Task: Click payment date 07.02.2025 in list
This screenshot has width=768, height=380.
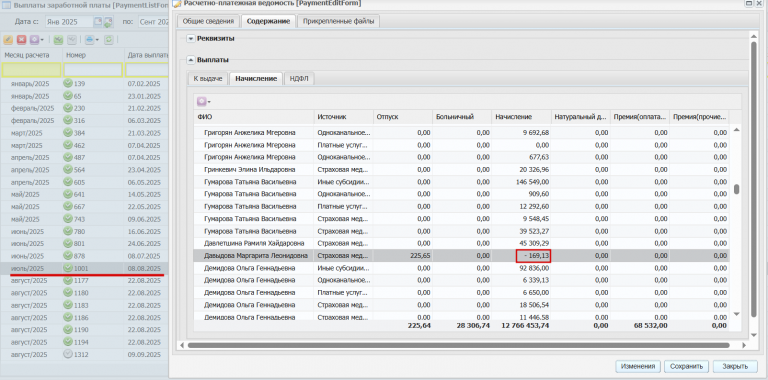Action: pos(144,84)
